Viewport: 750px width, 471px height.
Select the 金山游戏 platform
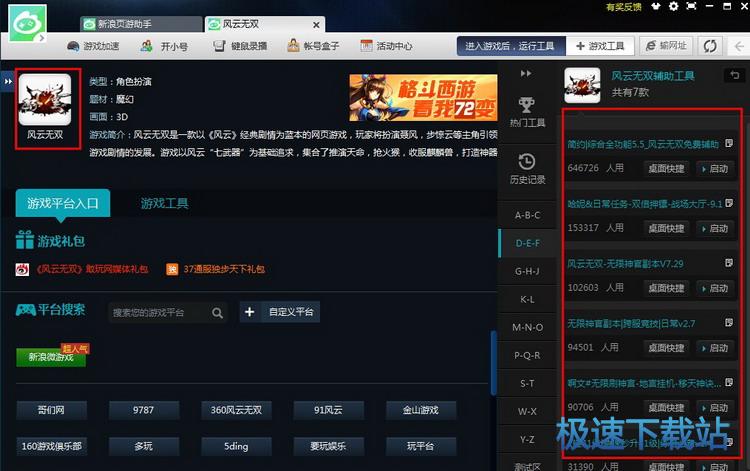421,410
